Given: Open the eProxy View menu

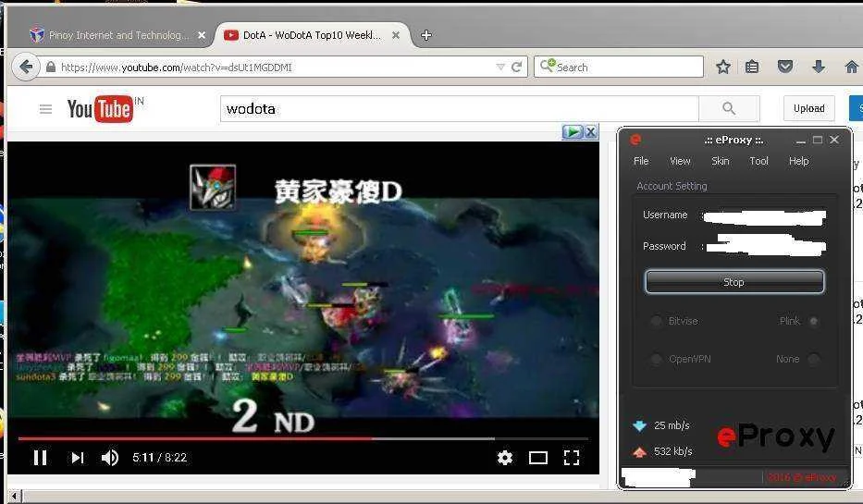Looking at the screenshot, I should point(680,161).
